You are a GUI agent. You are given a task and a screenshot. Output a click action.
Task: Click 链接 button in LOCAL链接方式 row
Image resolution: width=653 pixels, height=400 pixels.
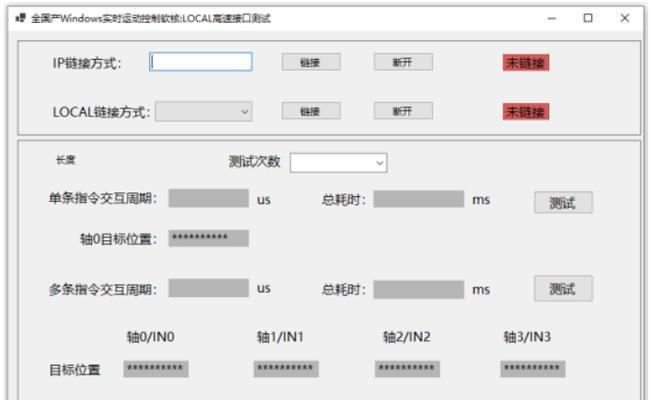point(311,111)
